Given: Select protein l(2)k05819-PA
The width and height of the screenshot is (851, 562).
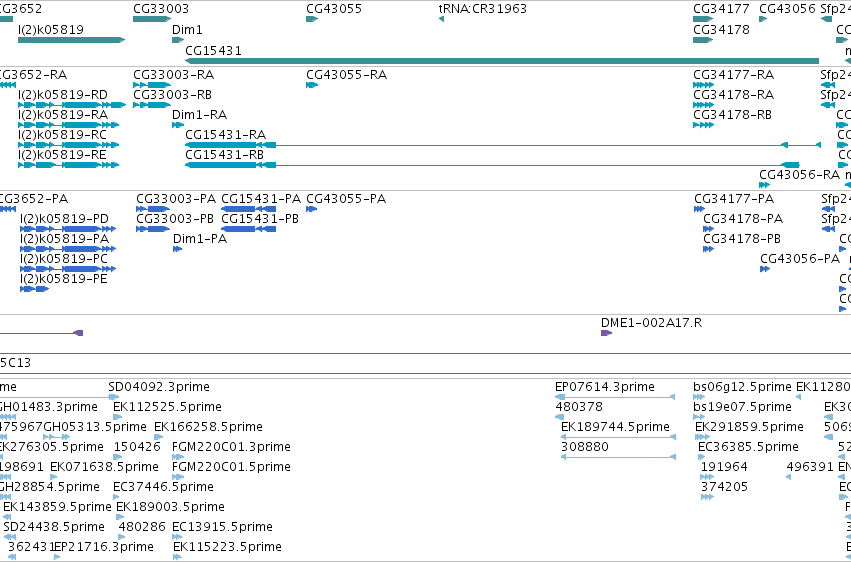Looking at the screenshot, I should pos(65,239).
